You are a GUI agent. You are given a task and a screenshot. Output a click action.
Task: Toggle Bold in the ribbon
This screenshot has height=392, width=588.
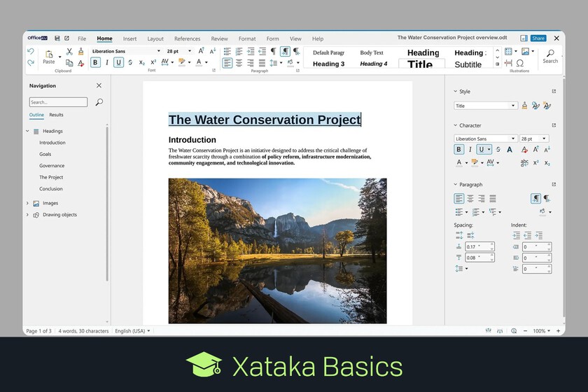point(95,62)
